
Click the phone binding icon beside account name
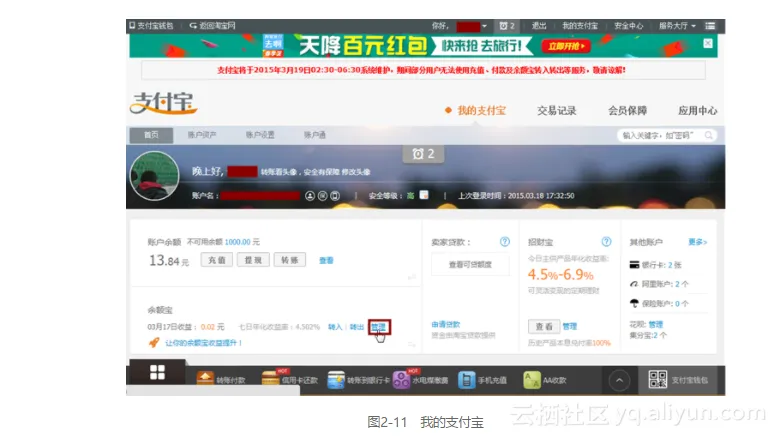[x=335, y=196]
